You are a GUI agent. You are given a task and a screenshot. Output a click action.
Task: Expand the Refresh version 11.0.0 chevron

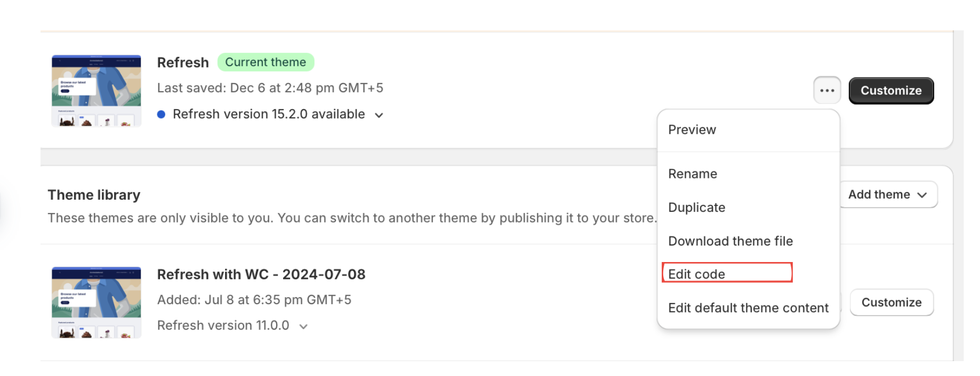click(x=303, y=326)
